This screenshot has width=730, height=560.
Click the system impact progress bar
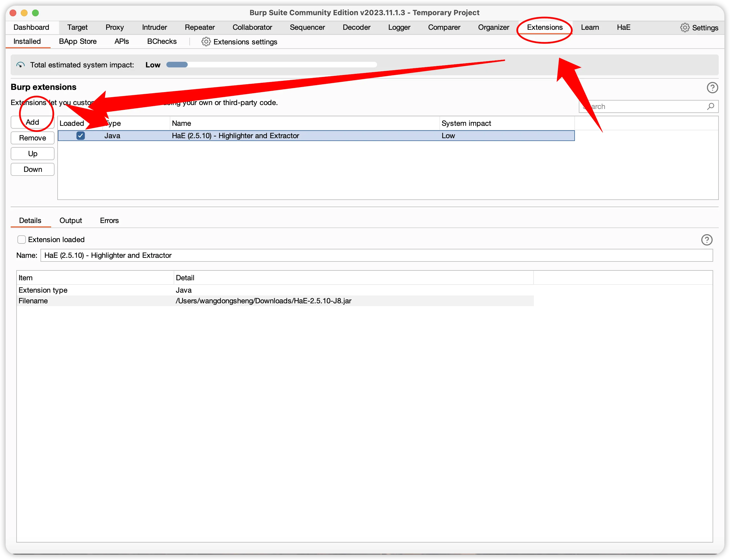pos(271,65)
